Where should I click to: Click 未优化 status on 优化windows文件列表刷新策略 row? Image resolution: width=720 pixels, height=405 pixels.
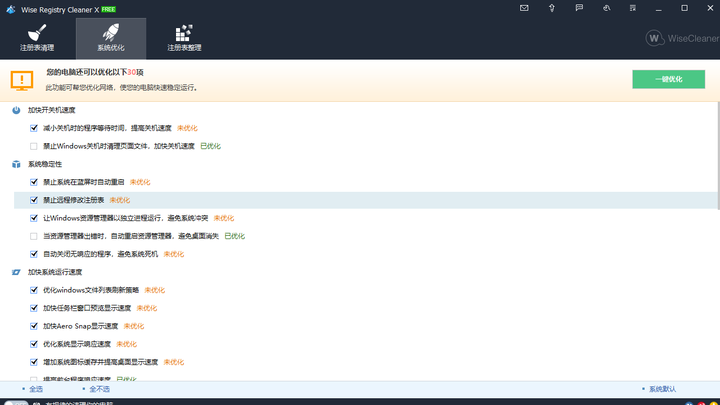pyautogui.click(x=155, y=290)
